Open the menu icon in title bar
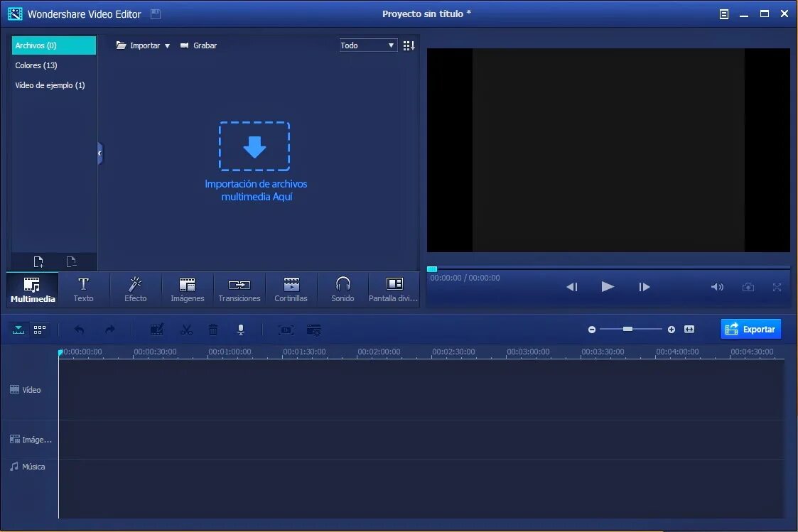Screen dimensions: 798x532 (x=723, y=14)
